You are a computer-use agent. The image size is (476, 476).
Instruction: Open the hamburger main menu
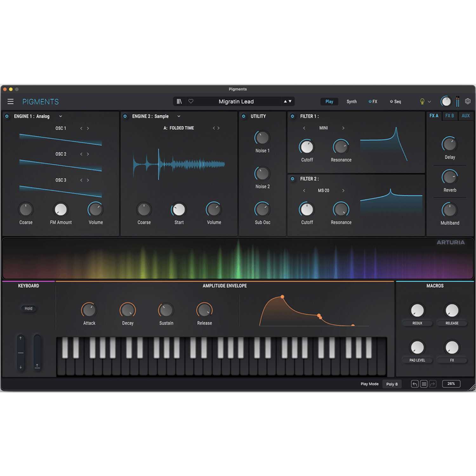pos(10,102)
